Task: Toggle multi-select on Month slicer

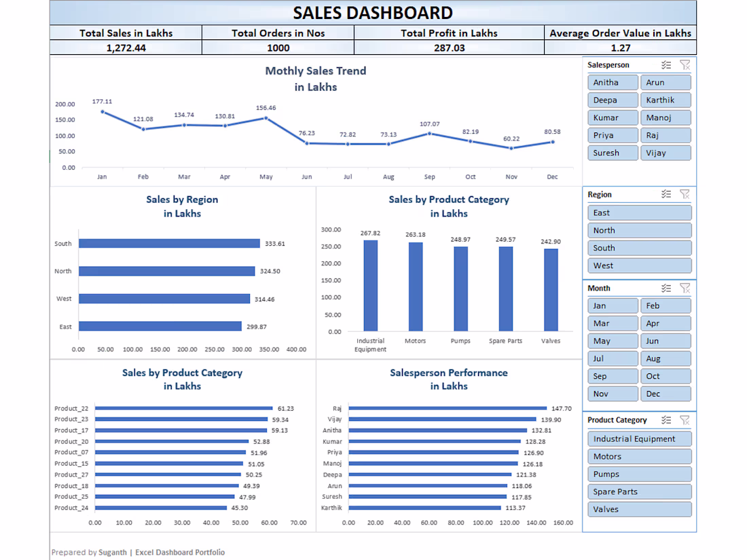Action: (x=666, y=288)
